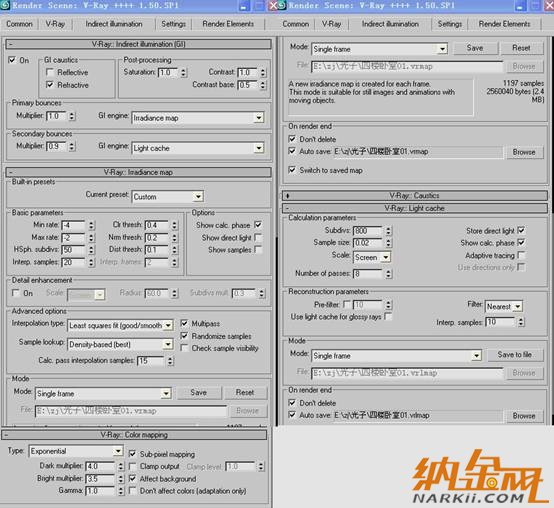This screenshot has height=508, width=554.
Task: Adjust the Saturation spinner arrows
Action: pyautogui.click(x=183, y=73)
